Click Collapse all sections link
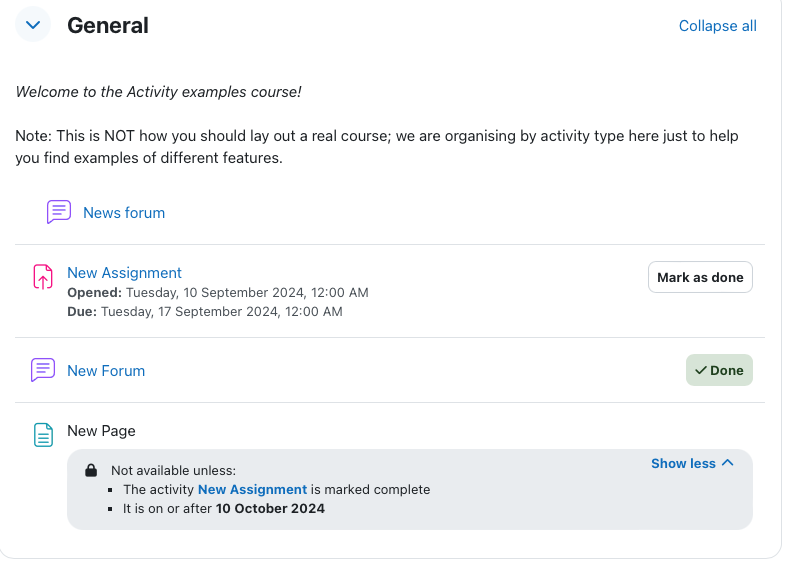This screenshot has width=799, height=575. click(717, 26)
